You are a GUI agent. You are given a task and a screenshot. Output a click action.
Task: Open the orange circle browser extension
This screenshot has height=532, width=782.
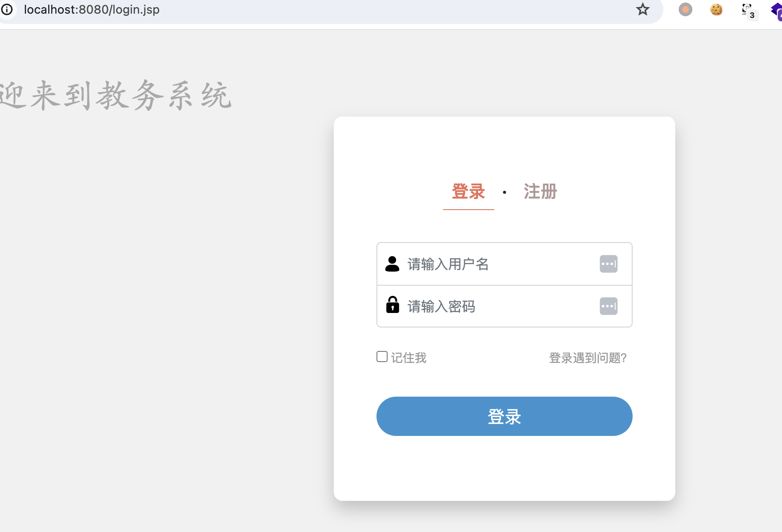(x=685, y=9)
